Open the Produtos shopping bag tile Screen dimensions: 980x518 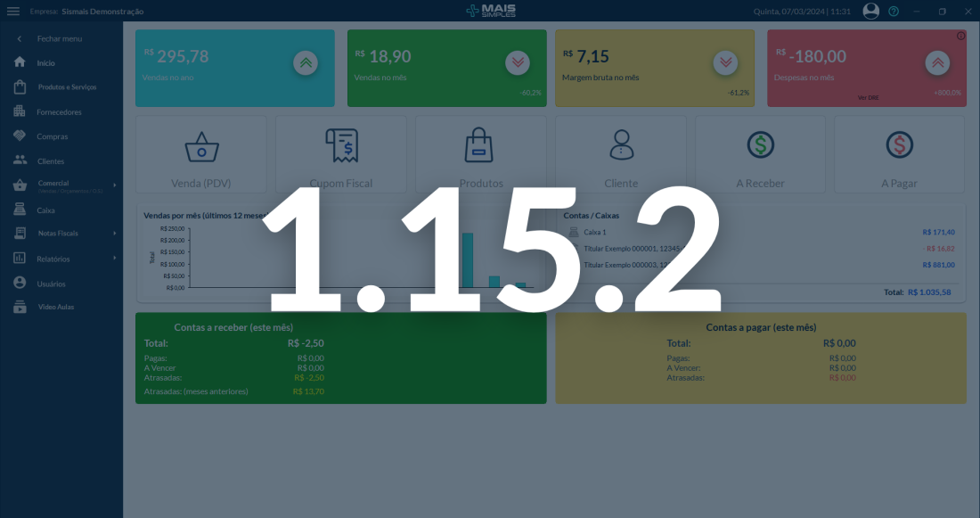pos(480,154)
